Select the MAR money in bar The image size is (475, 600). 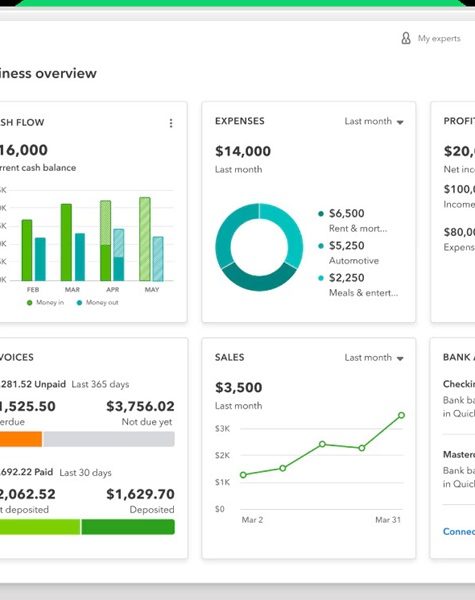pyautogui.click(x=66, y=242)
